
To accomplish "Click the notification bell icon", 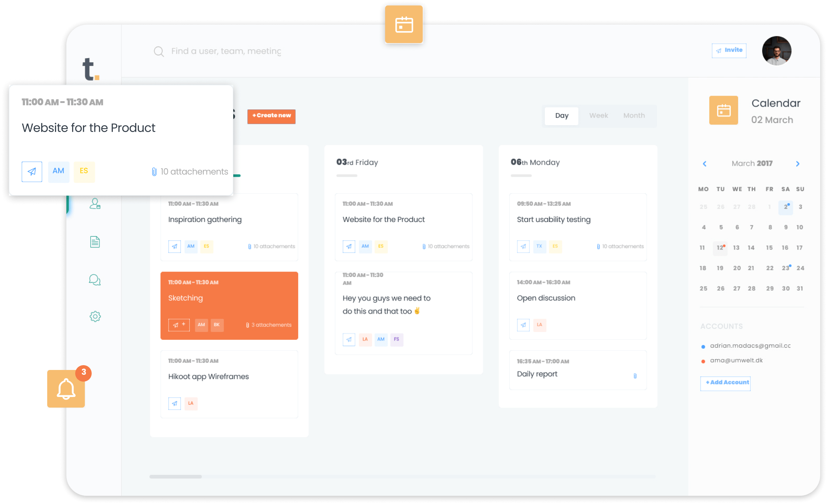I will click(66, 389).
